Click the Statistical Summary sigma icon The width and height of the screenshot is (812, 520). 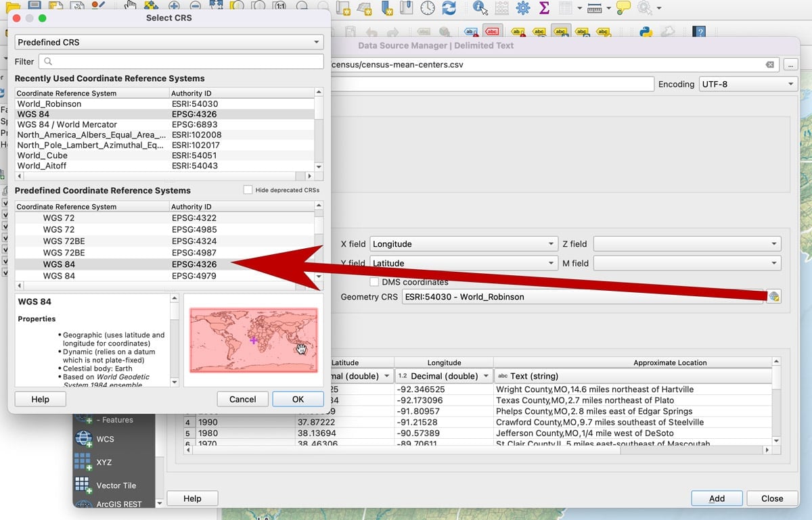click(x=544, y=8)
